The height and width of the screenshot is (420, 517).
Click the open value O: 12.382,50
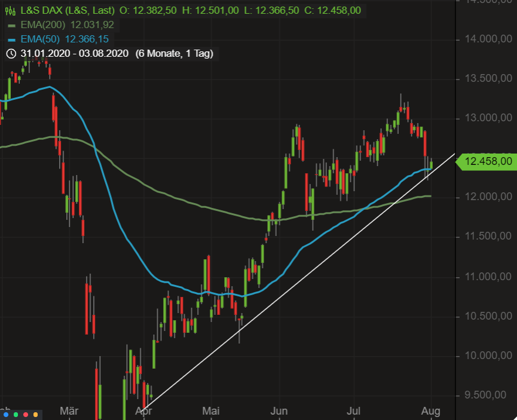[x=148, y=11]
